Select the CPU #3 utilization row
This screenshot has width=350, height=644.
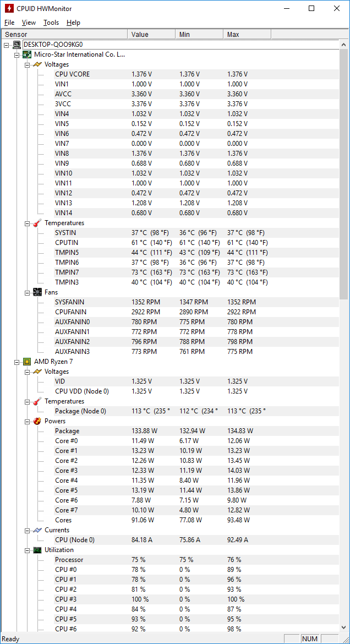[x=196, y=599]
